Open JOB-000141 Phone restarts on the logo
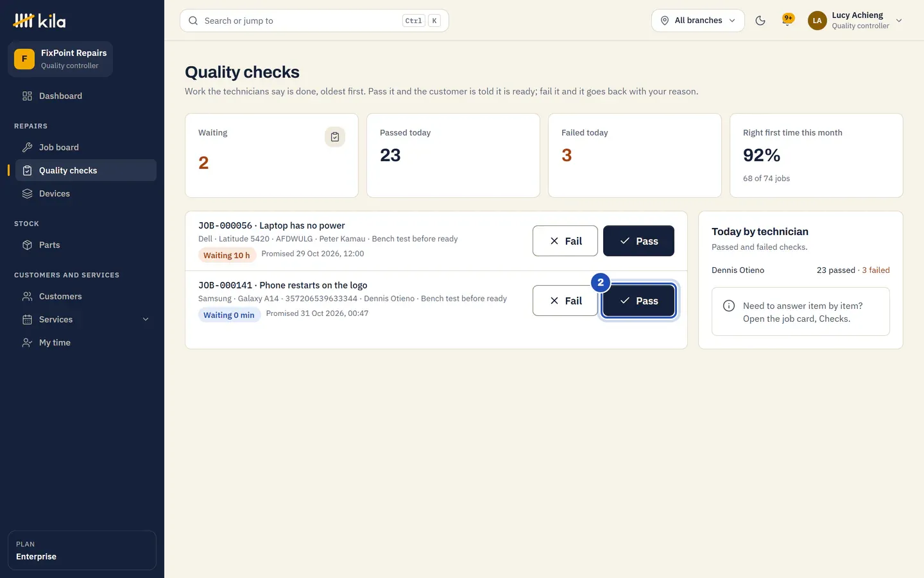924x578 pixels. [283, 285]
